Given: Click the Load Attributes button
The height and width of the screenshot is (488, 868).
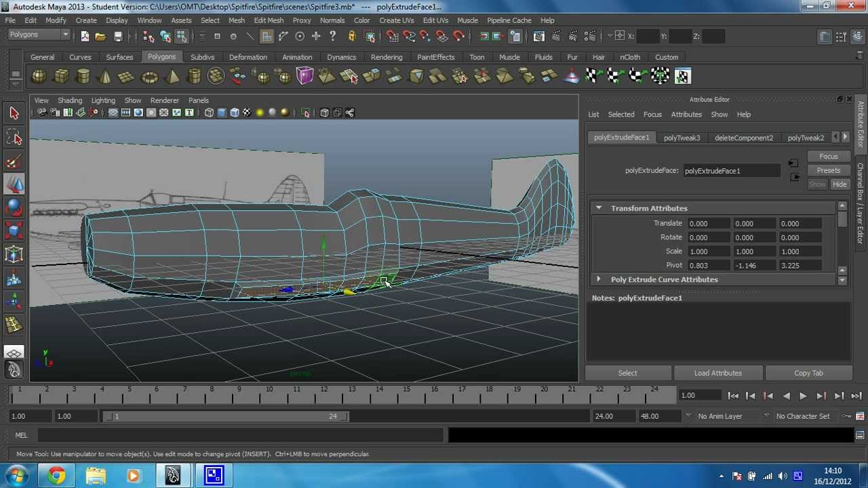Looking at the screenshot, I should click(717, 373).
